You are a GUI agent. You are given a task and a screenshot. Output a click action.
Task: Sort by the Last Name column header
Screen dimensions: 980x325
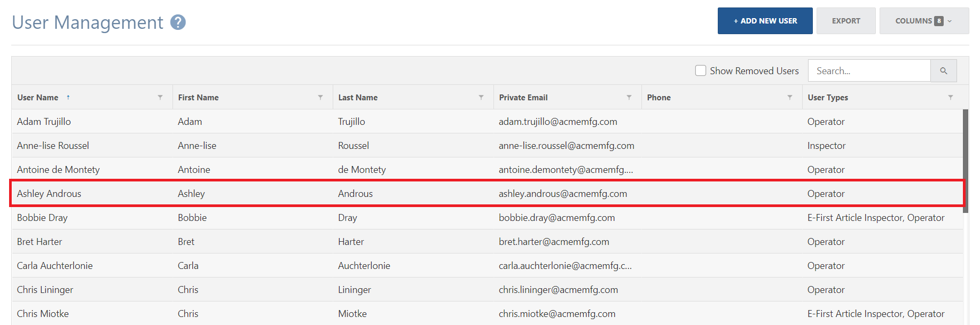point(358,97)
